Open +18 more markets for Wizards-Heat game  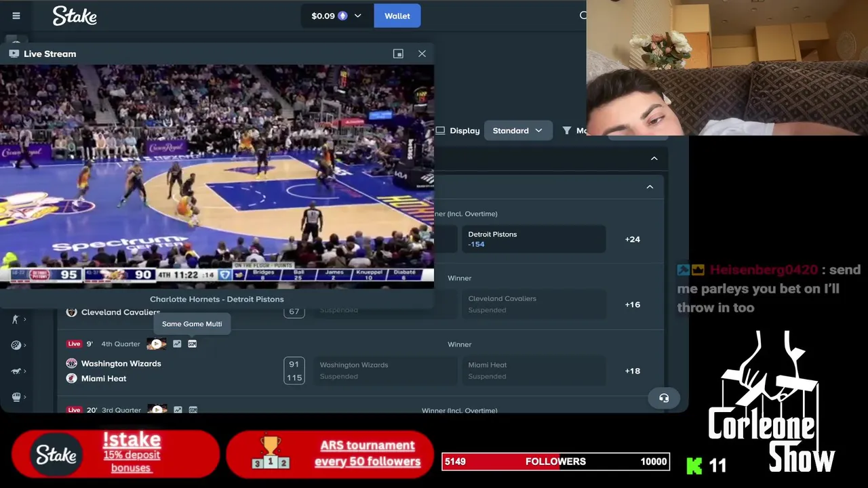pos(633,371)
